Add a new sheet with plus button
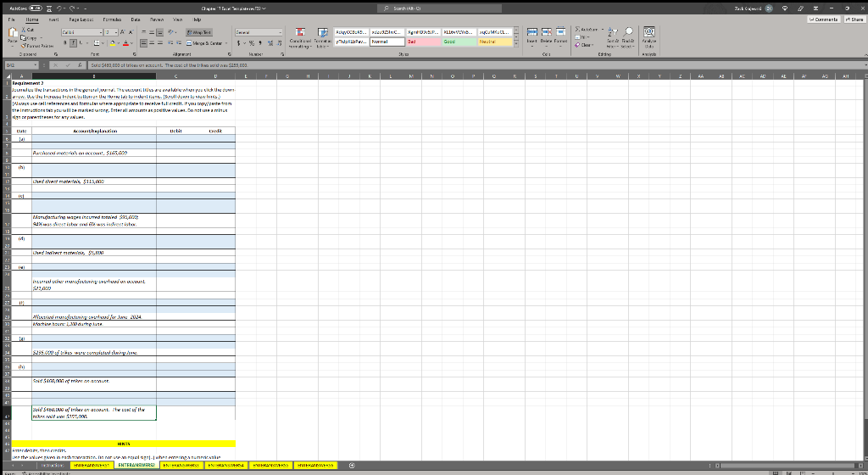 (352, 466)
